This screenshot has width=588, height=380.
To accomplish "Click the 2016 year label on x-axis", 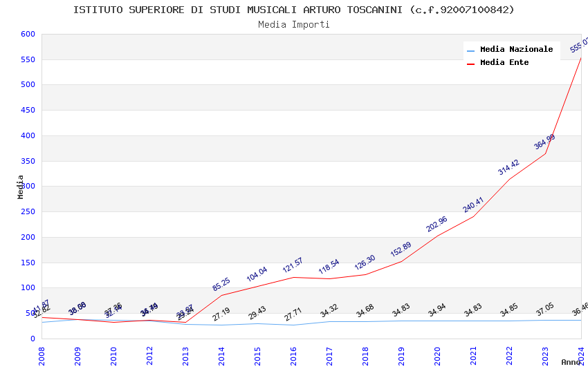I will click(293, 356).
